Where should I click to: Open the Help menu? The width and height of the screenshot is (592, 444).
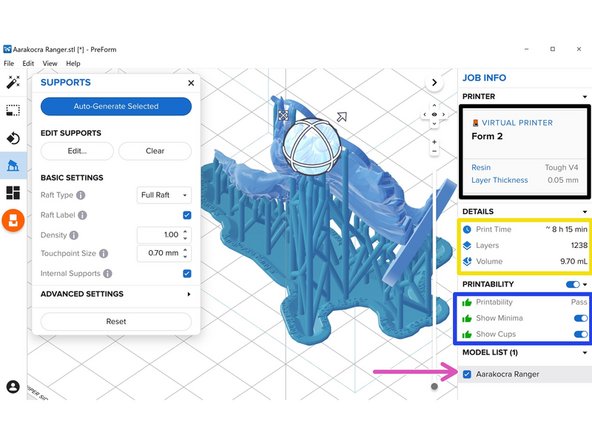[x=73, y=63]
